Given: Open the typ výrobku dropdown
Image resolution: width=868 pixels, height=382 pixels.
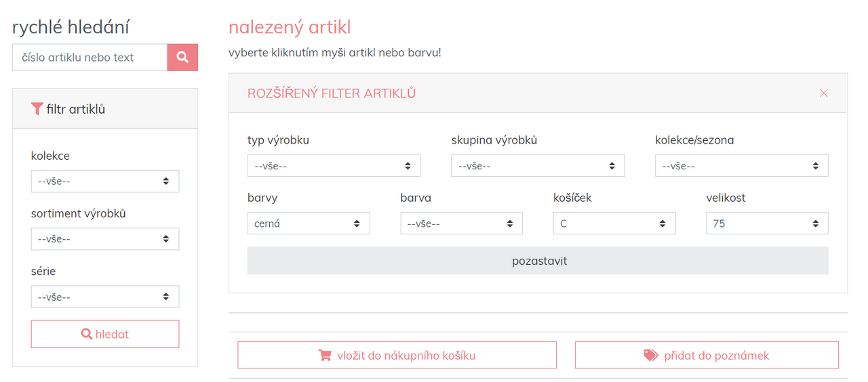Looking at the screenshot, I should [334, 166].
